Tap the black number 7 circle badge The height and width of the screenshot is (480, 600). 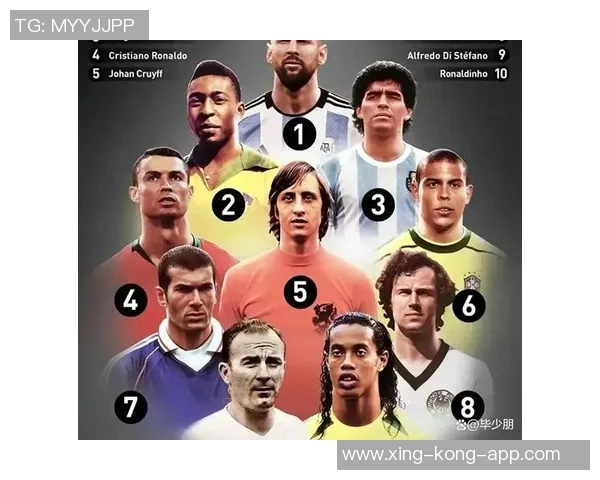tap(131, 407)
